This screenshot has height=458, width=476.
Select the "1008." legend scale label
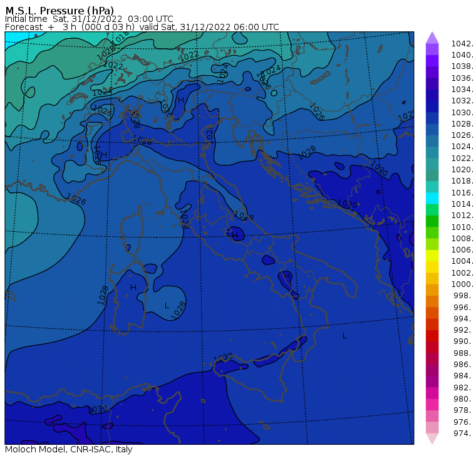click(462, 239)
